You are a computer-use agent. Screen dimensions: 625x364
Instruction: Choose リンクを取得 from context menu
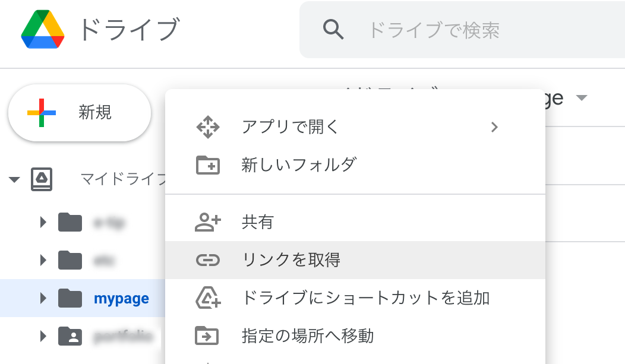tap(291, 260)
